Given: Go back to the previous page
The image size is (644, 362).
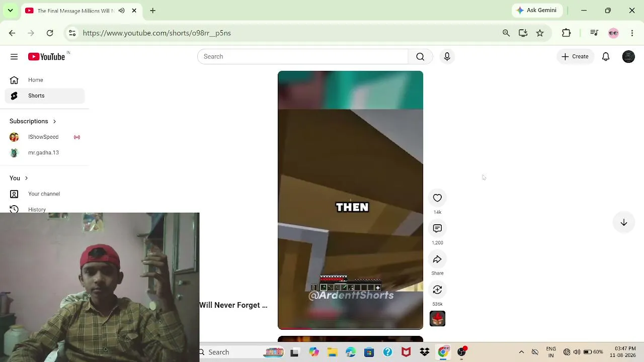Looking at the screenshot, I should [x=12, y=33].
